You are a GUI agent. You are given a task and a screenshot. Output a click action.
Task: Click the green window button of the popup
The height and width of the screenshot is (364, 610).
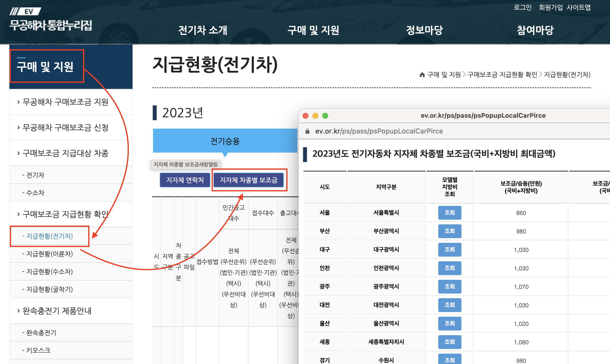click(x=325, y=116)
